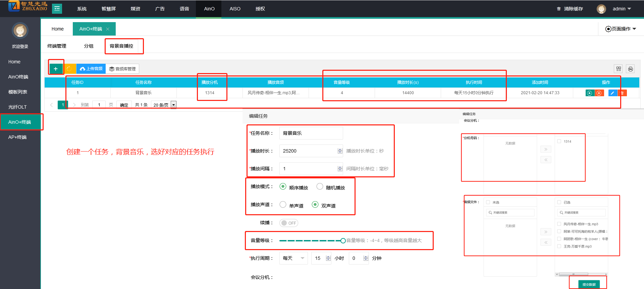Screen dimensions: 644x289
Task: Open the 媒资 top menu item
Action: [135, 9]
